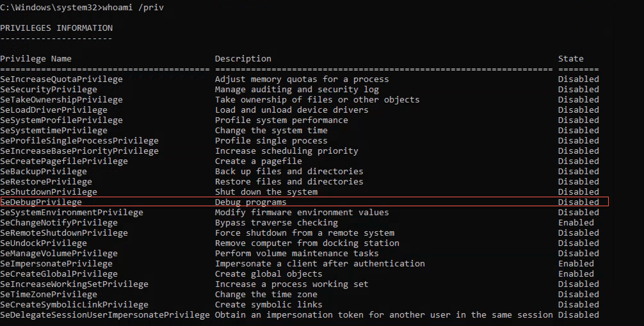
Task: Click the SeDebugPrivilege entry
Action: pyautogui.click(x=41, y=202)
